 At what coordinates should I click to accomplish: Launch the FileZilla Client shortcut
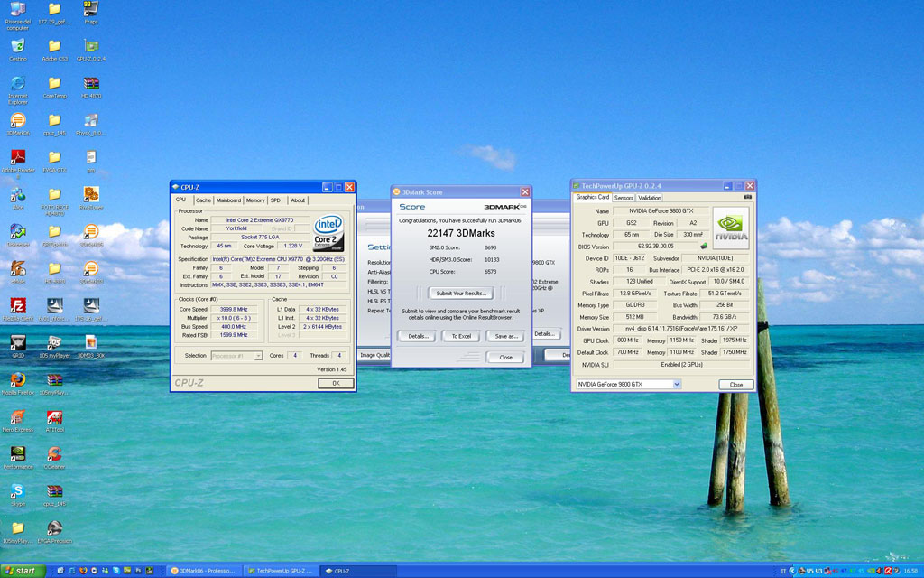coord(18,309)
